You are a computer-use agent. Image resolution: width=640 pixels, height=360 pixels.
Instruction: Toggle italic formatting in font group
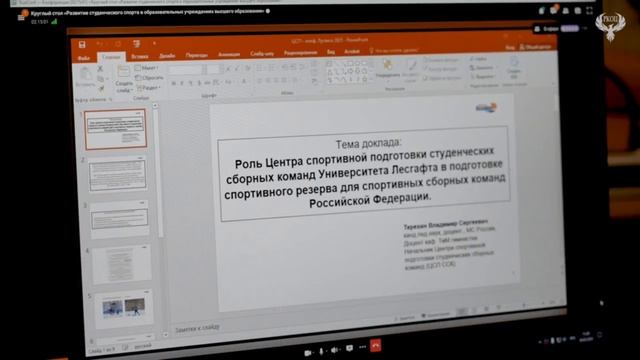(182, 83)
